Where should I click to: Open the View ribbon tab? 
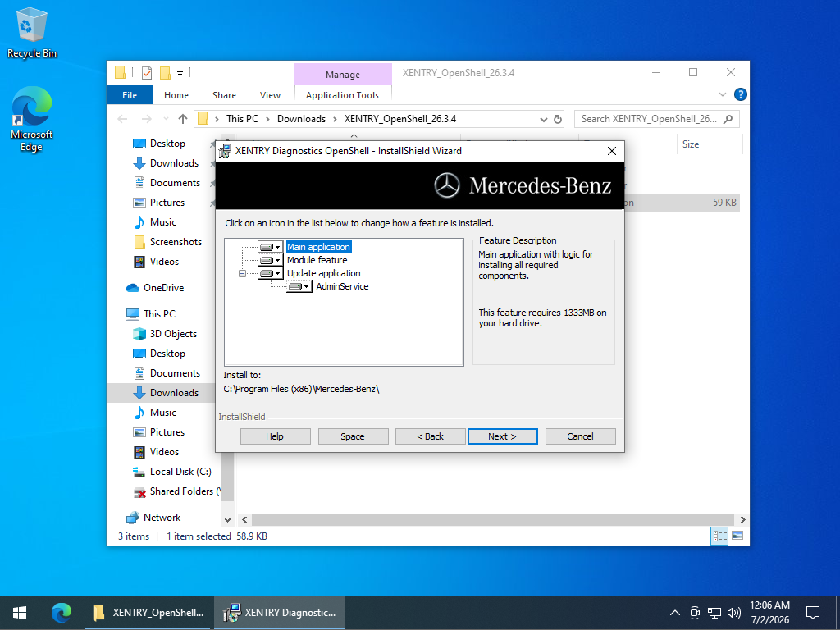tap(270, 95)
